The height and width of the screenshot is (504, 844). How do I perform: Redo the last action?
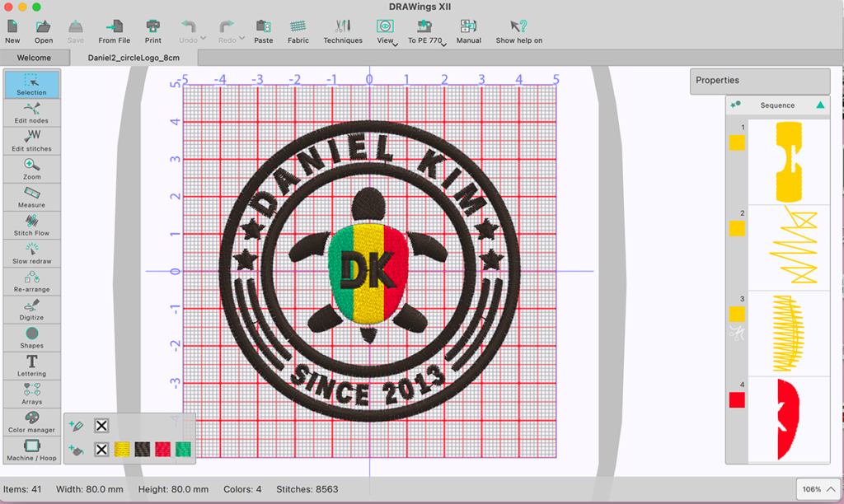point(227,31)
